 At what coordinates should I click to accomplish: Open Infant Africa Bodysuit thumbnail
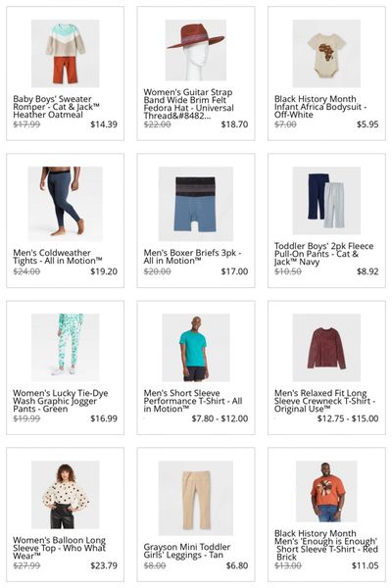326,54
